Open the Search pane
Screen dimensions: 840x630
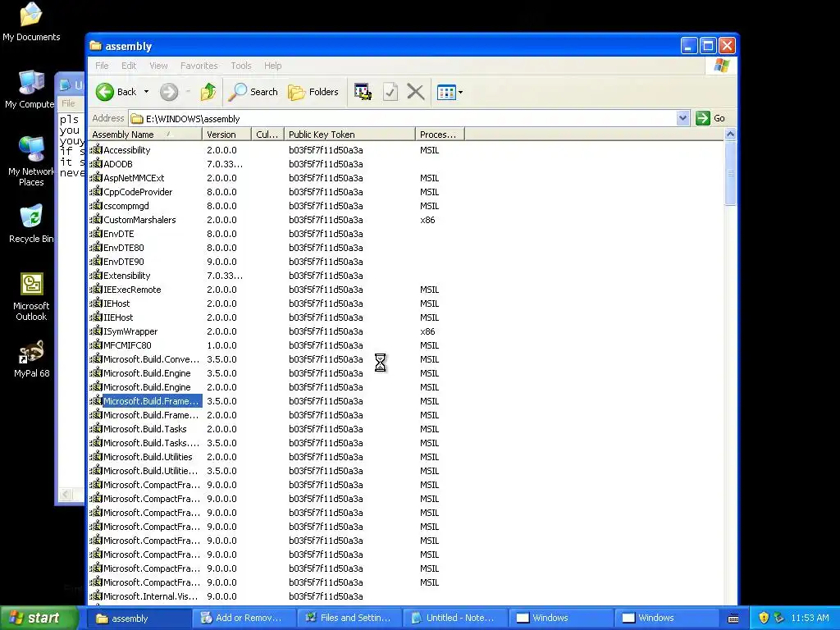(253, 92)
